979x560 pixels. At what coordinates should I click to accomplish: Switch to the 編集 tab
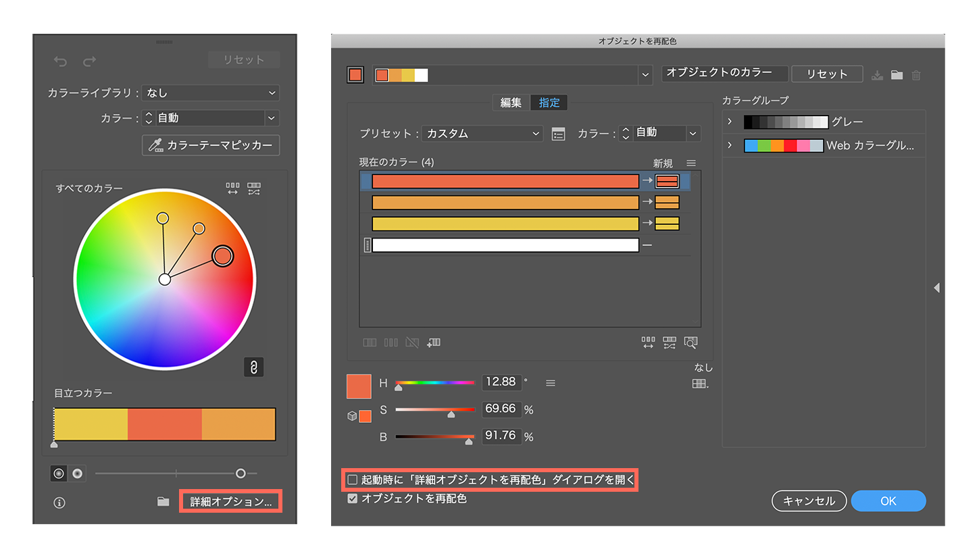[511, 103]
